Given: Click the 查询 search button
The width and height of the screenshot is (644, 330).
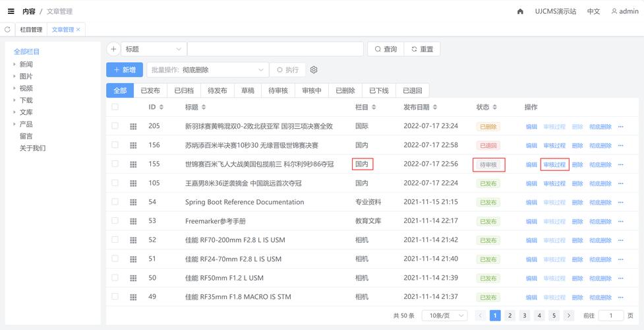Looking at the screenshot, I should (386, 49).
